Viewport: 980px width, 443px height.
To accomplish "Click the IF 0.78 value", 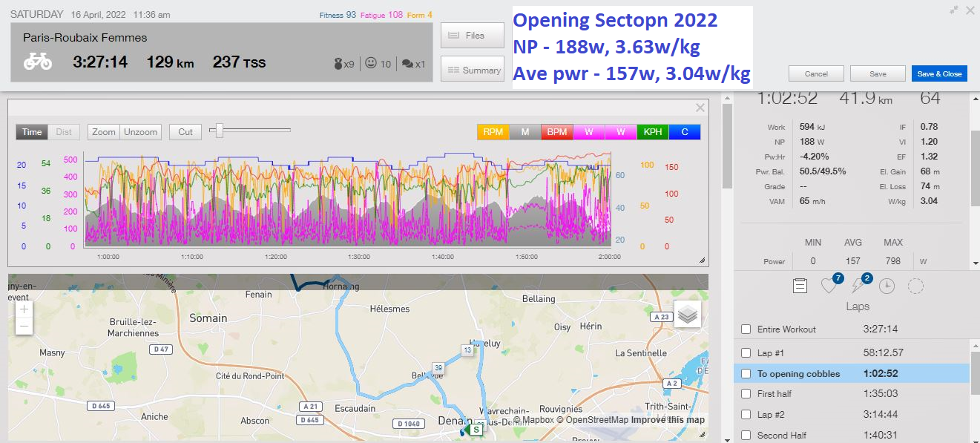I will (x=928, y=127).
